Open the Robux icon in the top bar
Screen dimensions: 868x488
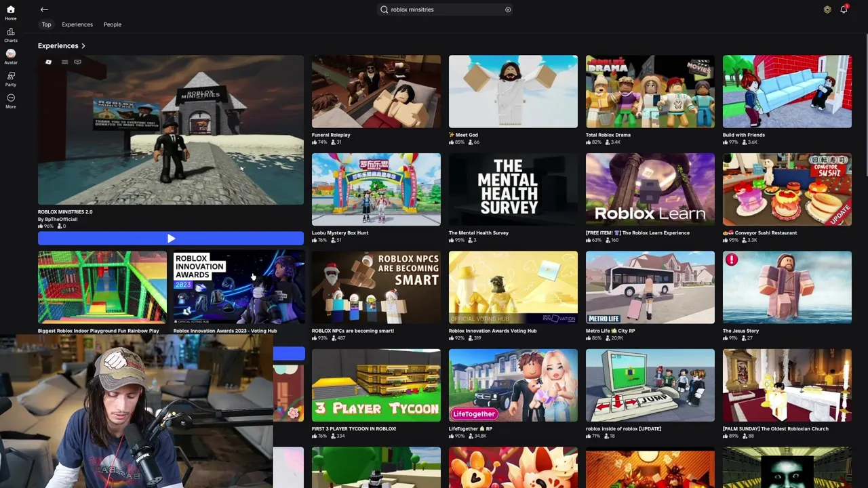click(827, 9)
